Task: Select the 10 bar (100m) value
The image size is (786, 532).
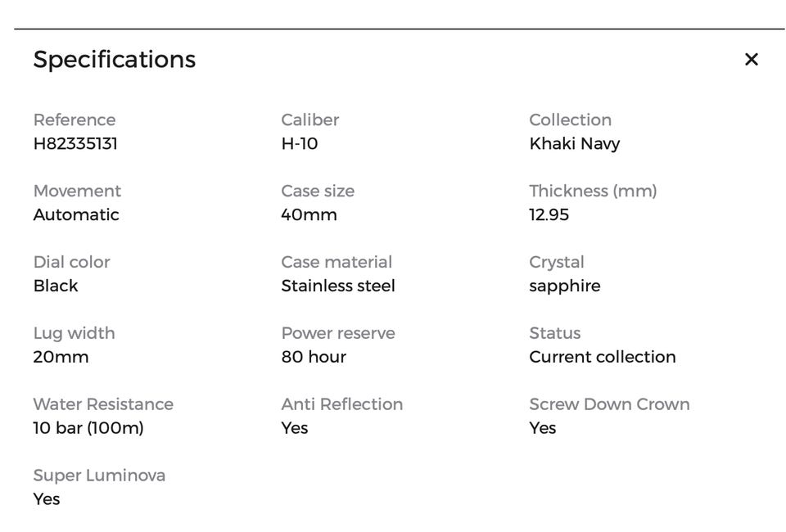Action: point(88,429)
